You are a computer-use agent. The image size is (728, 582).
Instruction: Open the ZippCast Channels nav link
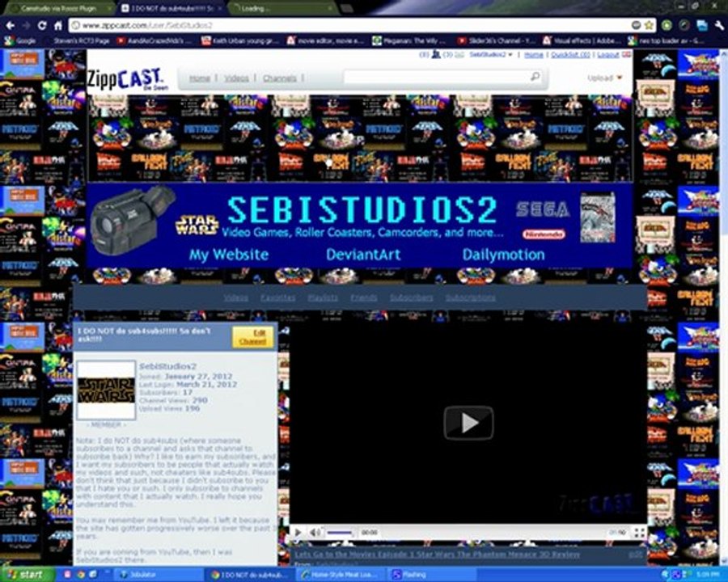point(280,78)
